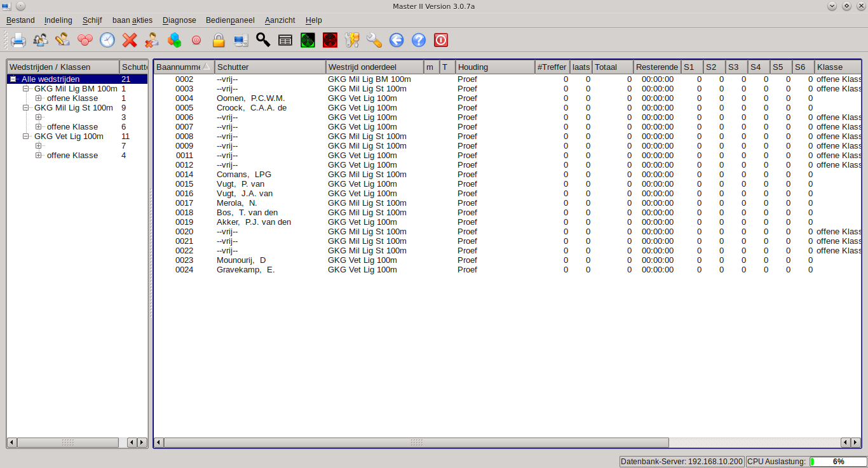
Task: Click the red power button icon
Action: click(441, 41)
